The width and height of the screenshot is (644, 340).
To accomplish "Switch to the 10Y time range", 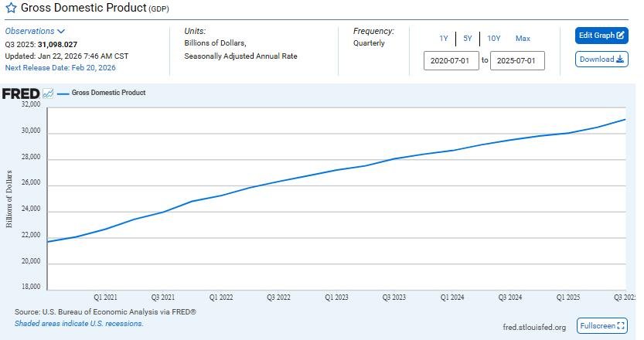I will pyautogui.click(x=494, y=39).
